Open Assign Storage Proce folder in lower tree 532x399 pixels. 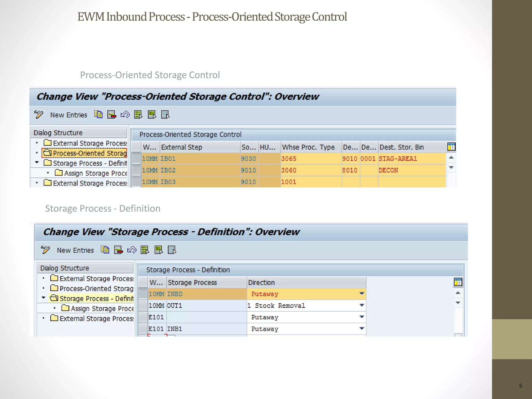click(x=98, y=308)
